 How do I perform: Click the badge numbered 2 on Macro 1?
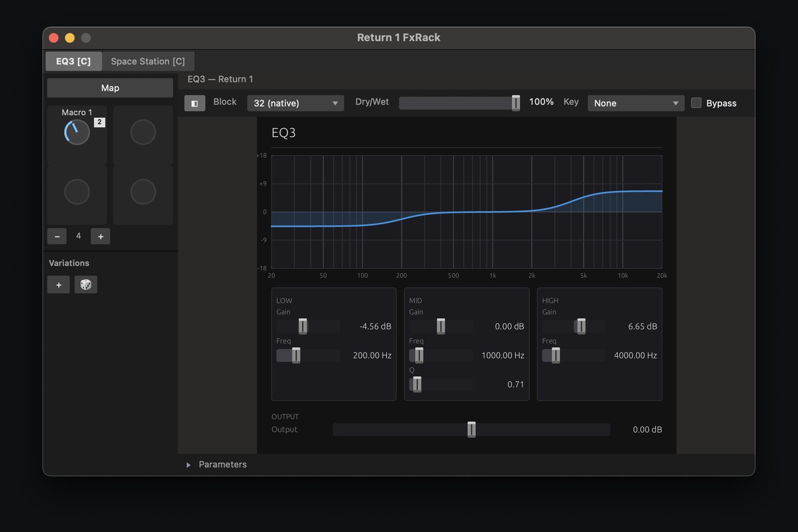(x=99, y=122)
